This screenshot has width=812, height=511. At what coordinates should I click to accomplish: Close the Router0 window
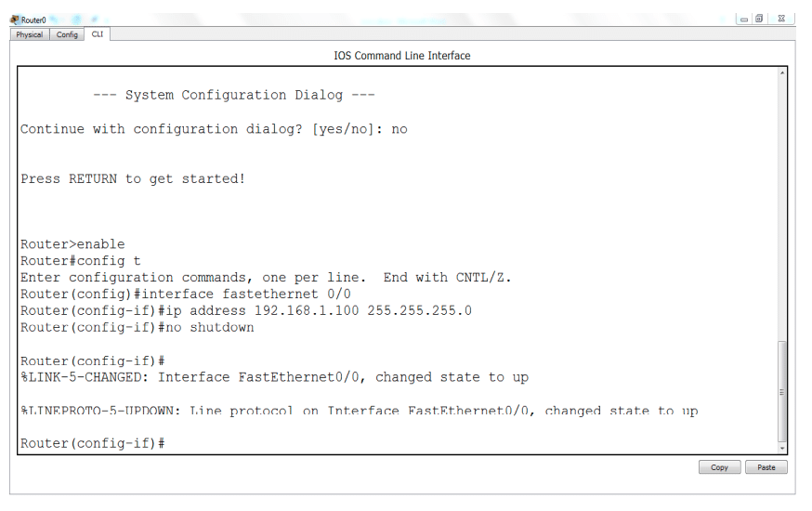[781, 19]
